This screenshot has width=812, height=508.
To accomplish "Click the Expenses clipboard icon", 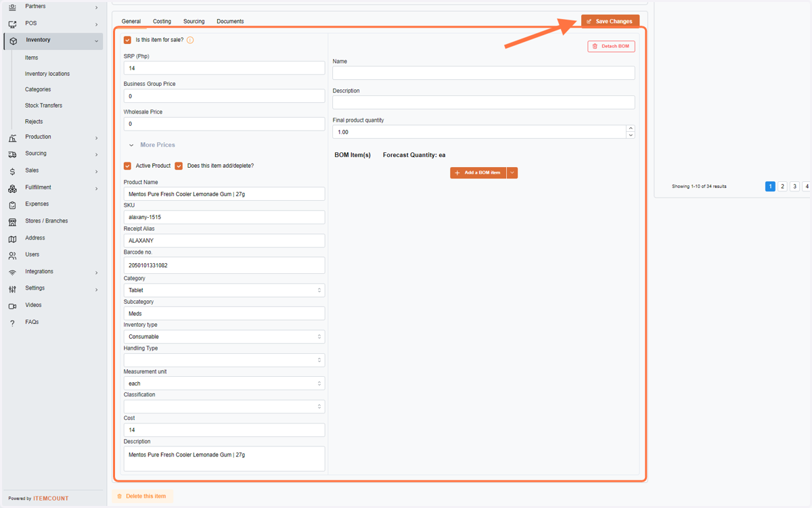I will 12,204.
